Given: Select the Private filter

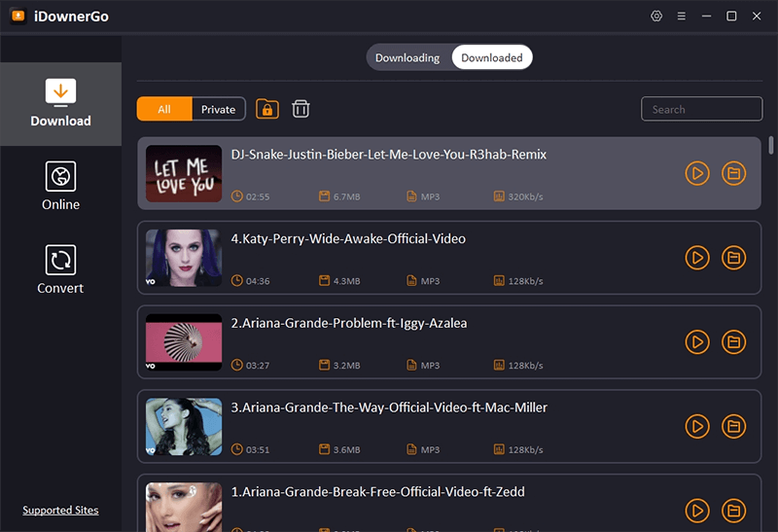Looking at the screenshot, I should click(218, 109).
